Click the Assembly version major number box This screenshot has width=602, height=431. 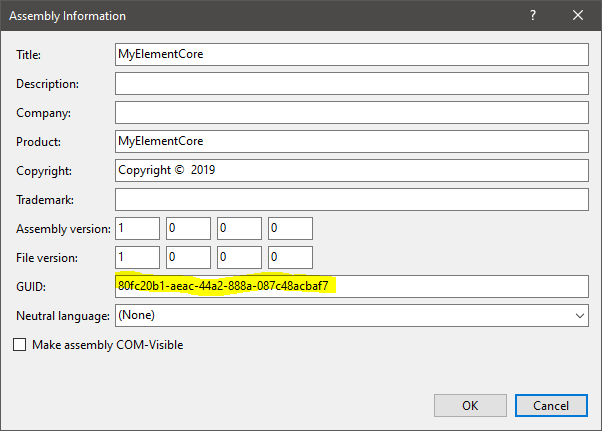click(x=137, y=228)
